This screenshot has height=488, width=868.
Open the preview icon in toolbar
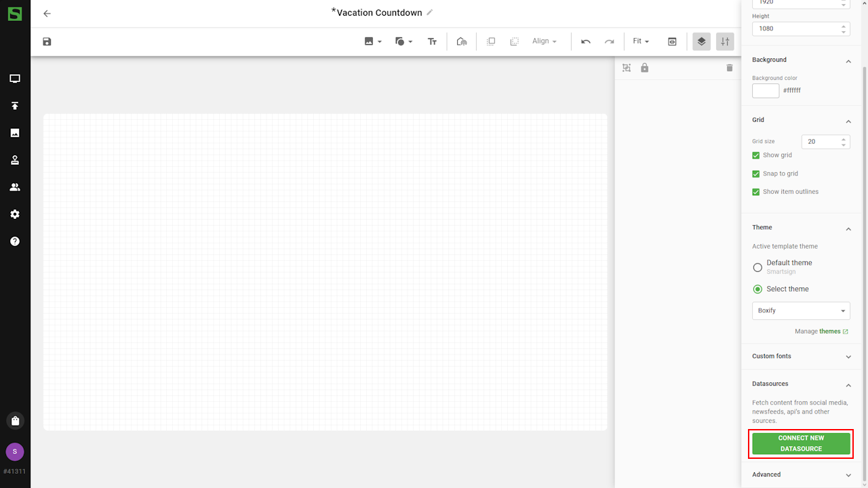click(672, 41)
